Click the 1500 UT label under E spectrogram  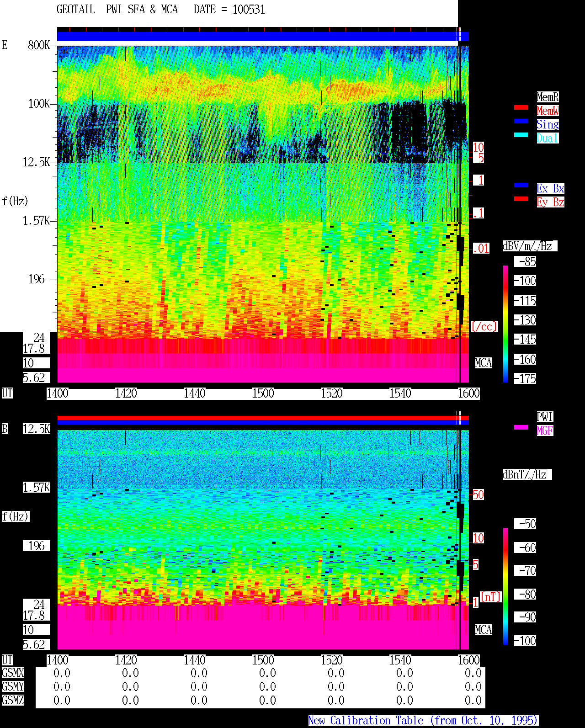[x=263, y=393]
